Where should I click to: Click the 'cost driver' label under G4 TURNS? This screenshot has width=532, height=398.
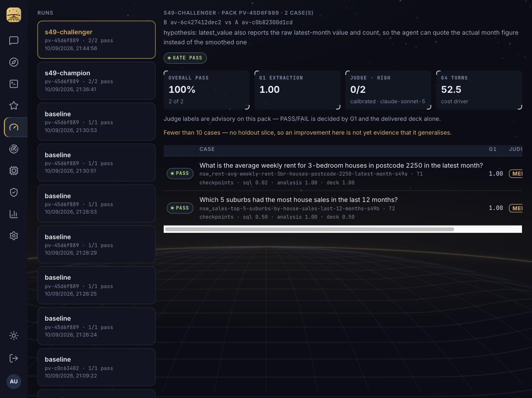click(x=455, y=102)
